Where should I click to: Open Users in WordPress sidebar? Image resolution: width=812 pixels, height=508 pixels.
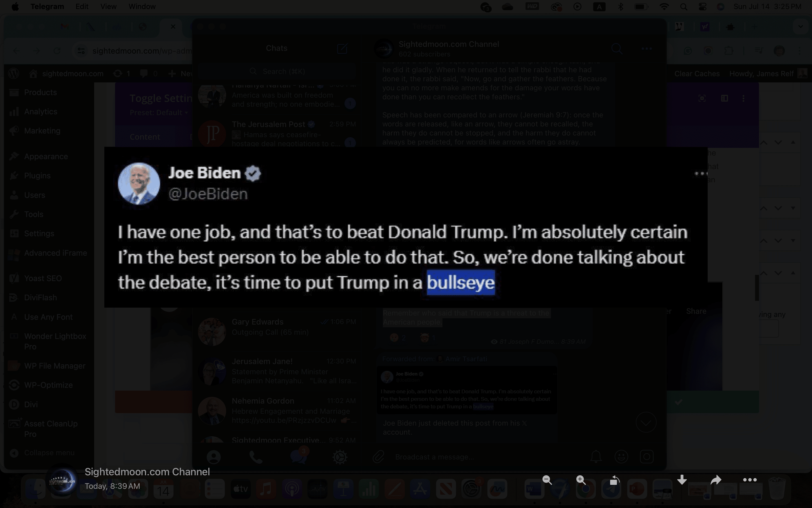tap(35, 195)
